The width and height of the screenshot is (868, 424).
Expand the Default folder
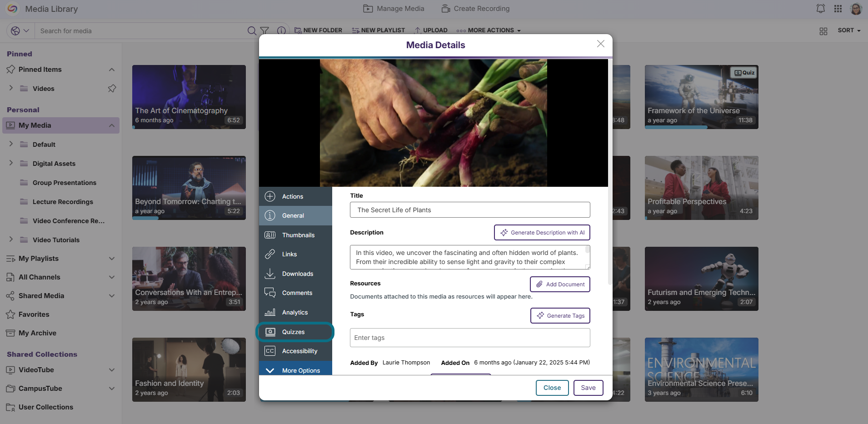click(11, 144)
